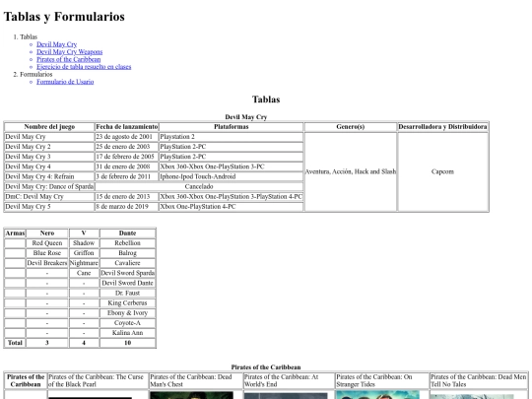Click the Cane cell
This screenshot has width=532, height=399.
pos(84,273)
